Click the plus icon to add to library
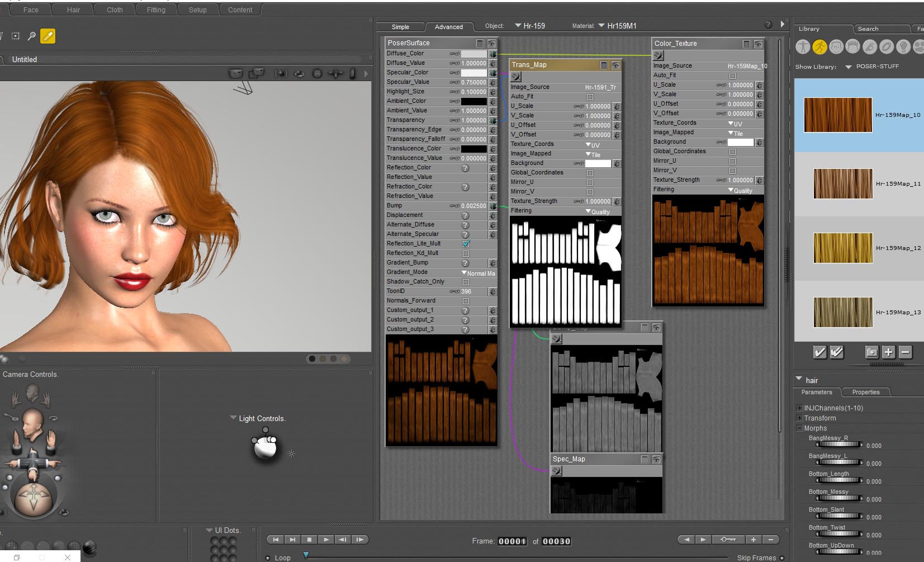Image resolution: width=924 pixels, height=562 pixels. pyautogui.click(x=888, y=352)
